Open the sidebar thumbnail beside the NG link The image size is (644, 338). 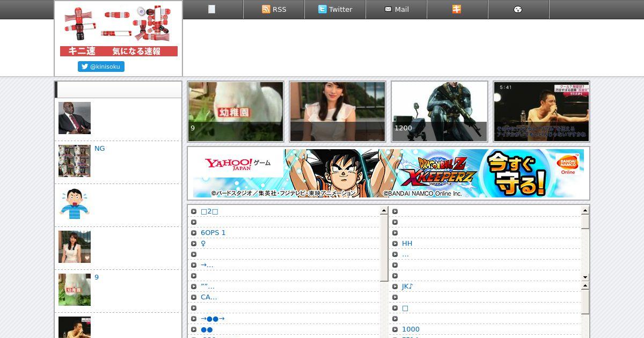(75, 161)
